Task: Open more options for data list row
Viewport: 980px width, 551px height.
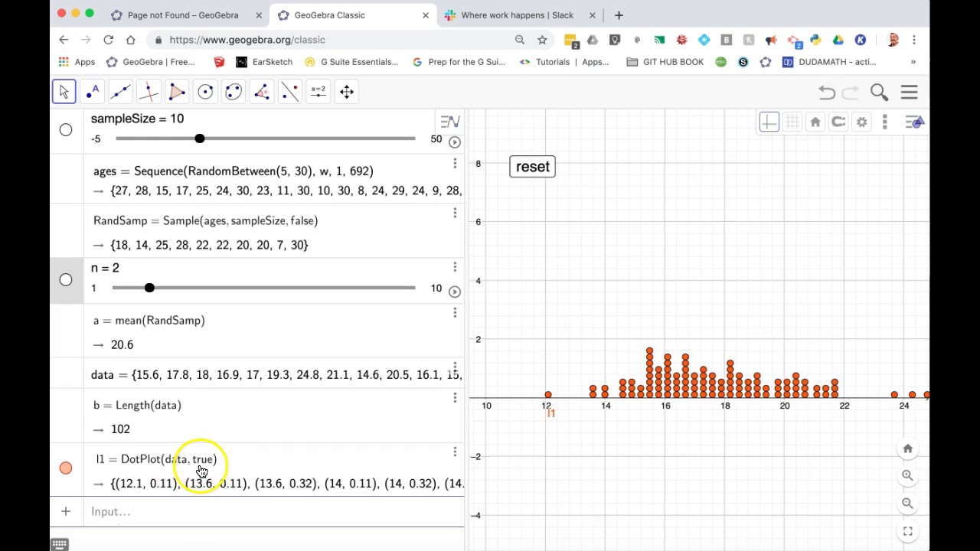Action: click(x=455, y=368)
